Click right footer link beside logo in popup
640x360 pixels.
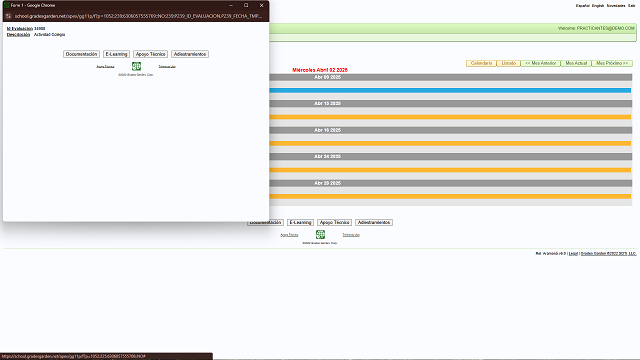(167, 67)
